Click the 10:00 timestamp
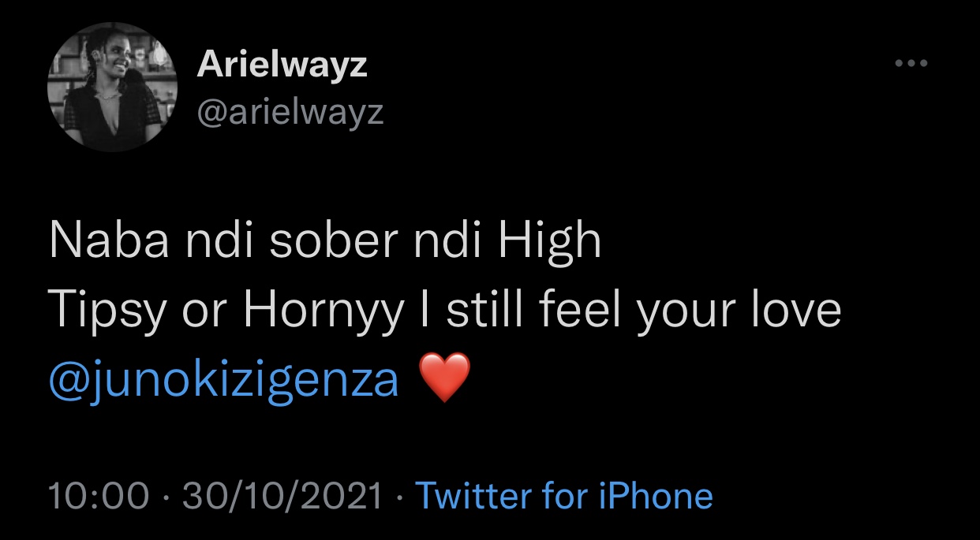This screenshot has height=540, width=980. [x=99, y=496]
